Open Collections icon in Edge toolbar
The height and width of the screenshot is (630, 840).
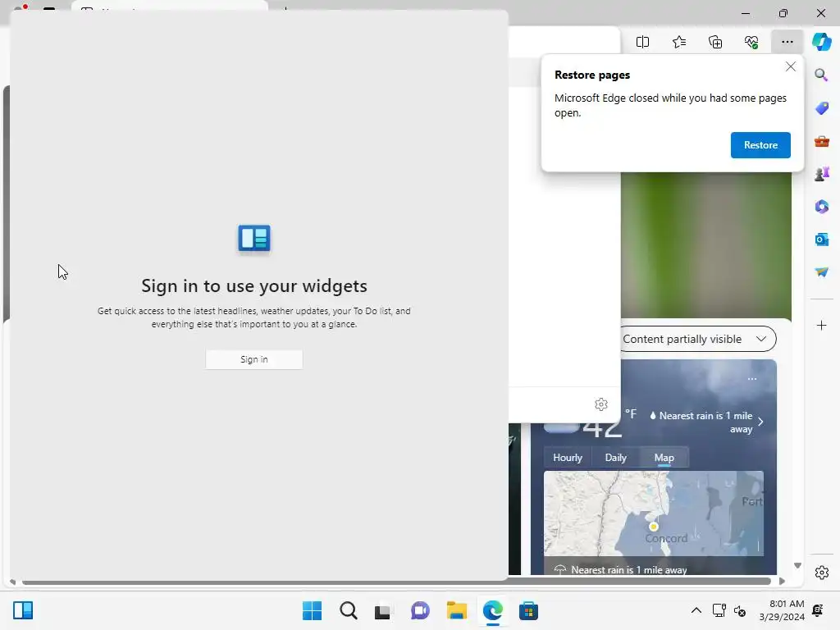(x=715, y=42)
